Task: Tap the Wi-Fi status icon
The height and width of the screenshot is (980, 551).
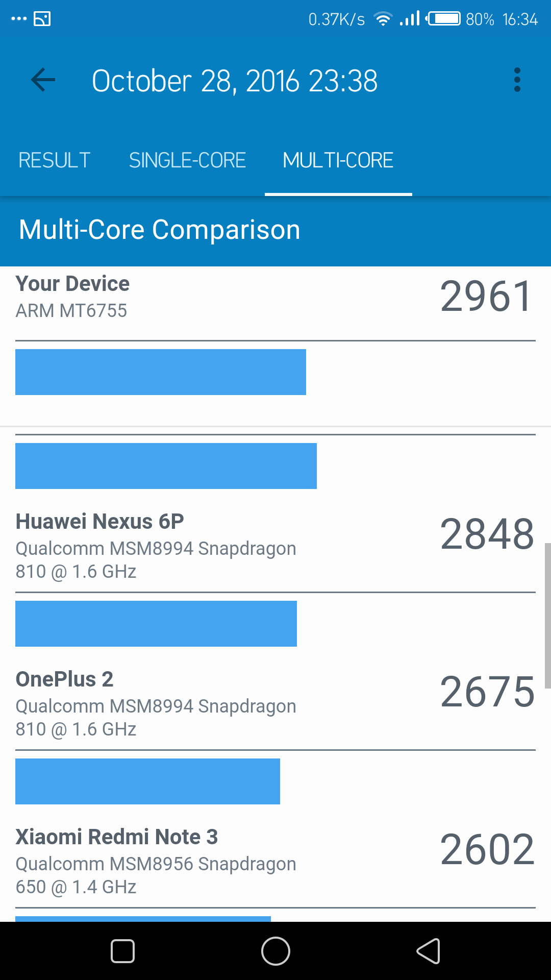Action: (382, 19)
